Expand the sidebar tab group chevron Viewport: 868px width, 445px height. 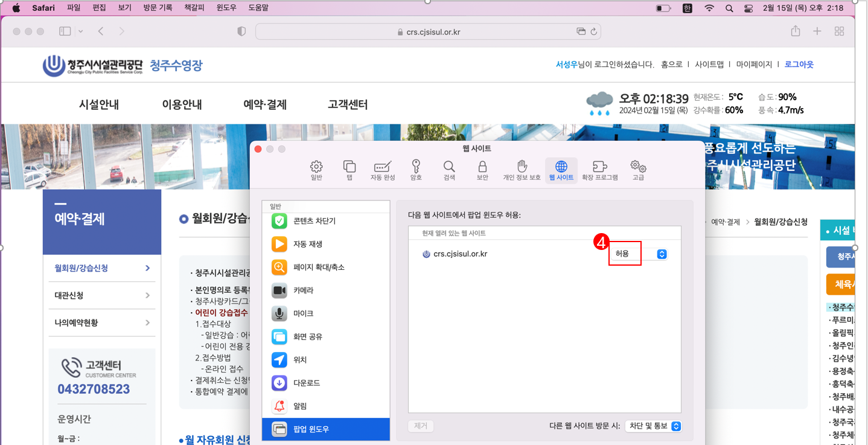[x=80, y=31]
